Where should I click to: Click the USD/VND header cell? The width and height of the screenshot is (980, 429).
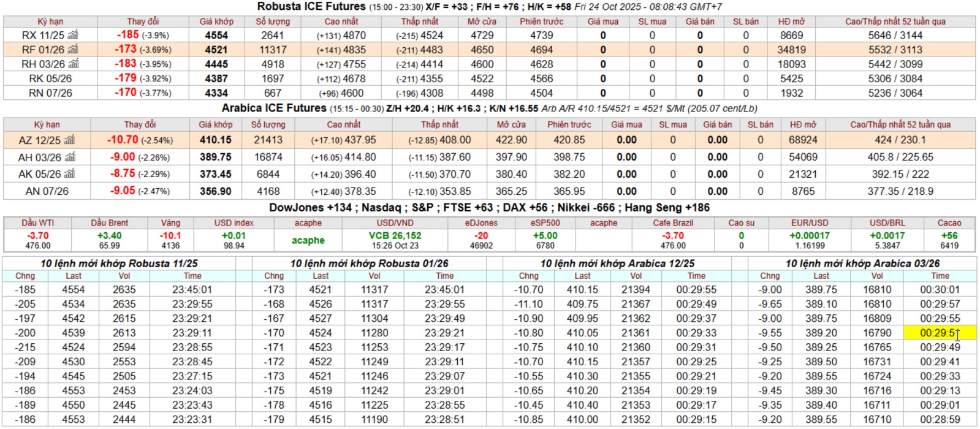coord(395,223)
